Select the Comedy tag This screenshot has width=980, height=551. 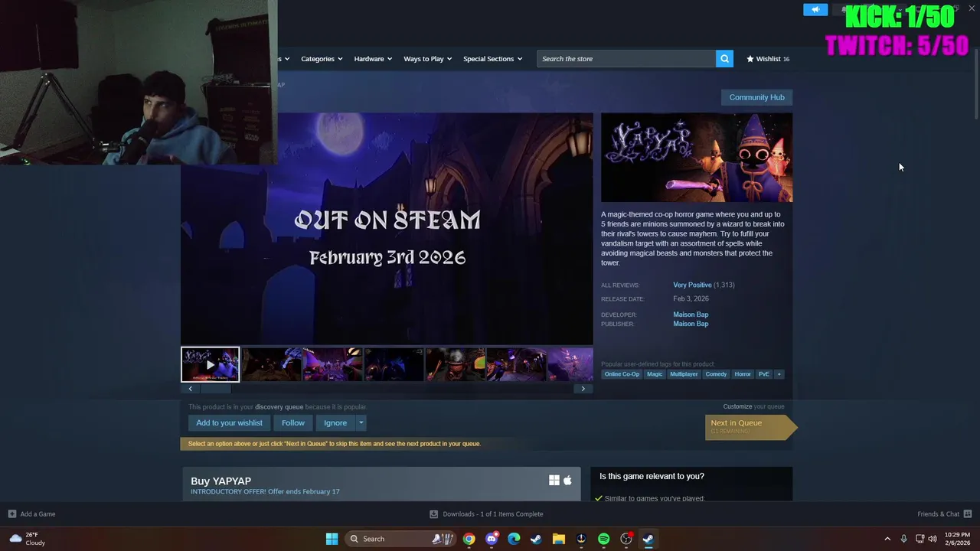coord(716,374)
